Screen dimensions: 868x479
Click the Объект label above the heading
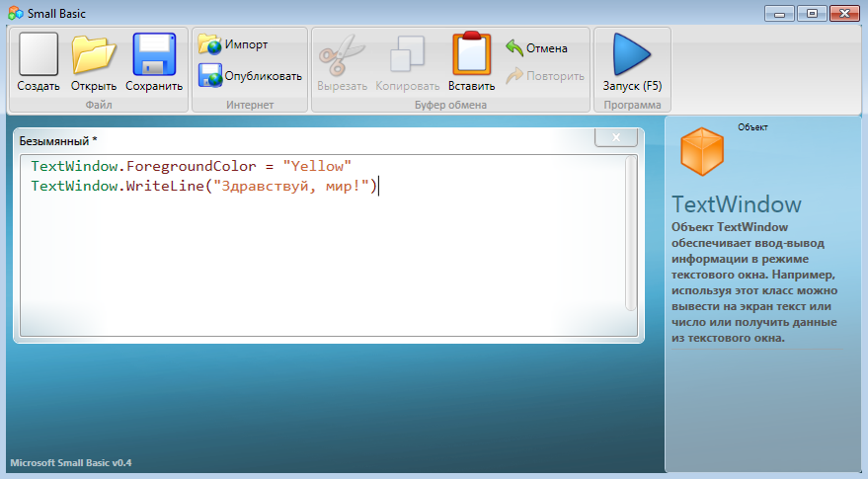tap(752, 127)
